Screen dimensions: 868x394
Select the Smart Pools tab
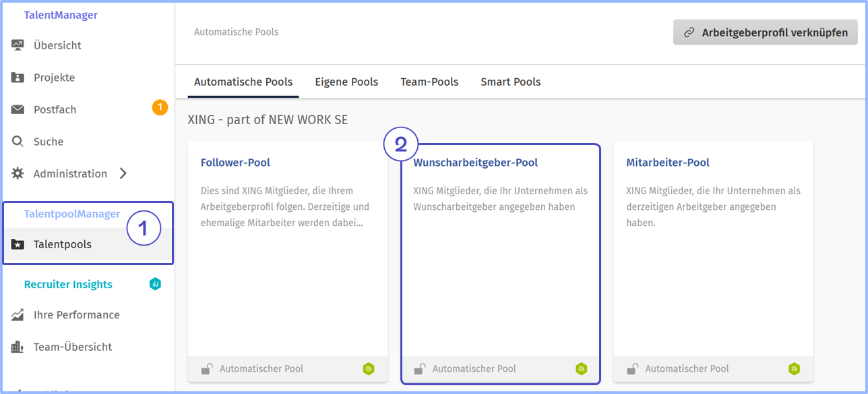click(x=510, y=82)
